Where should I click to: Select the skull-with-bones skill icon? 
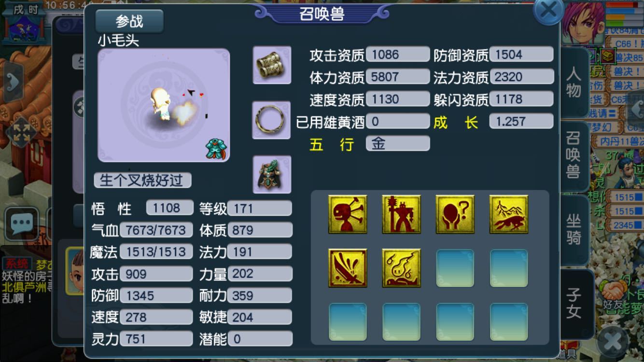(x=348, y=214)
